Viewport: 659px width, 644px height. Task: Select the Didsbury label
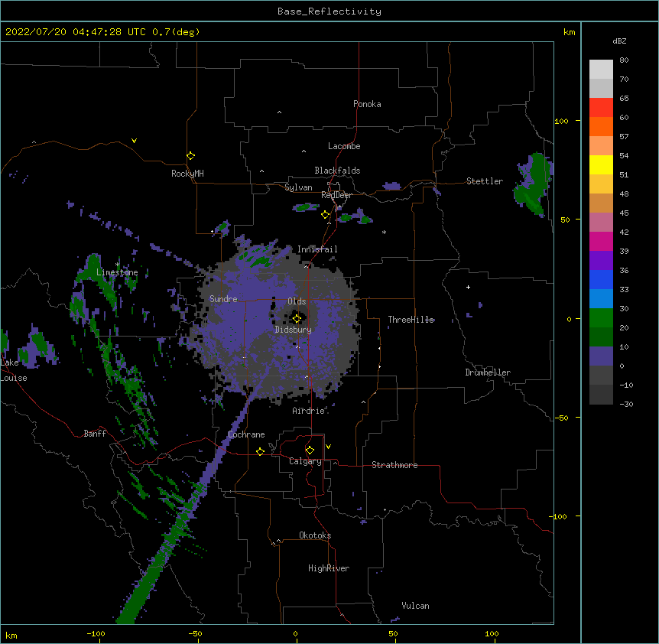(x=294, y=330)
